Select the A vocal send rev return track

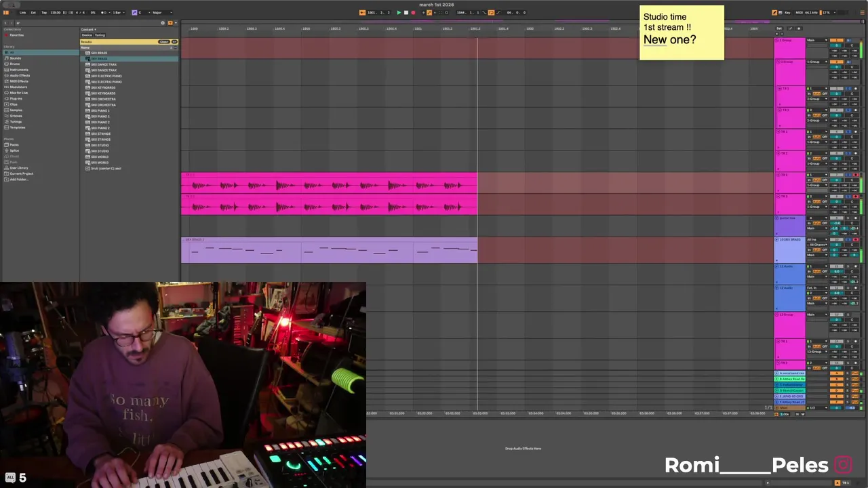790,373
